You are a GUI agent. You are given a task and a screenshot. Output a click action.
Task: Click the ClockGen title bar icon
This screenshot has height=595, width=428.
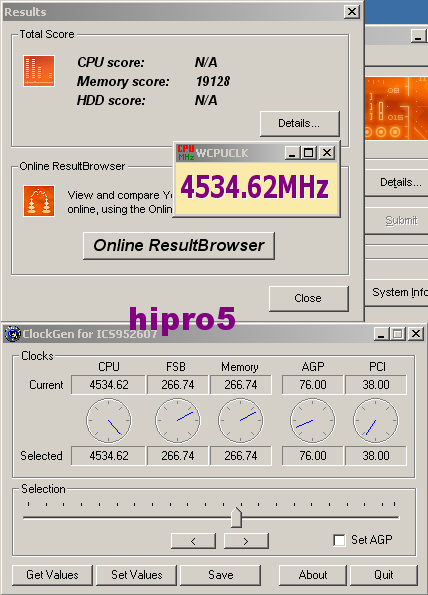[x=13, y=334]
